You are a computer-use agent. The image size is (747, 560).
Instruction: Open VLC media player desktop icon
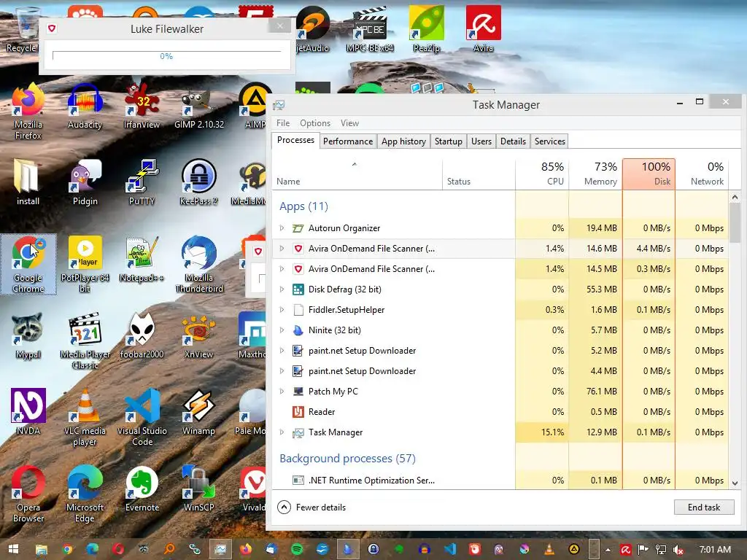[85, 418]
